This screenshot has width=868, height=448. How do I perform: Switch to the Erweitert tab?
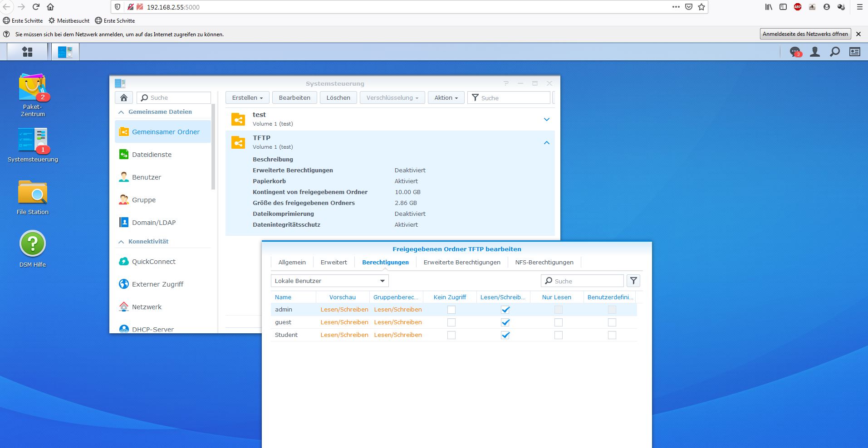[x=333, y=262]
